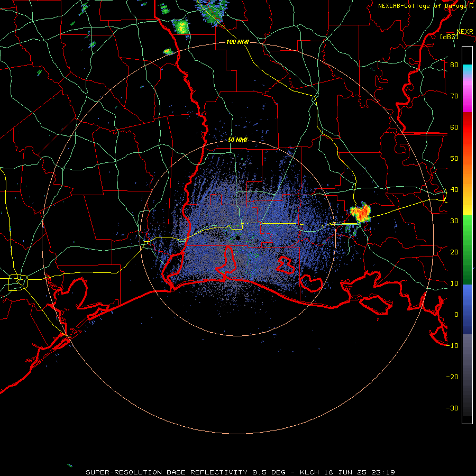Image resolution: width=476 pixels, height=476 pixels.
Task: Click the [dBZ] unit label
Action: [x=449, y=36]
